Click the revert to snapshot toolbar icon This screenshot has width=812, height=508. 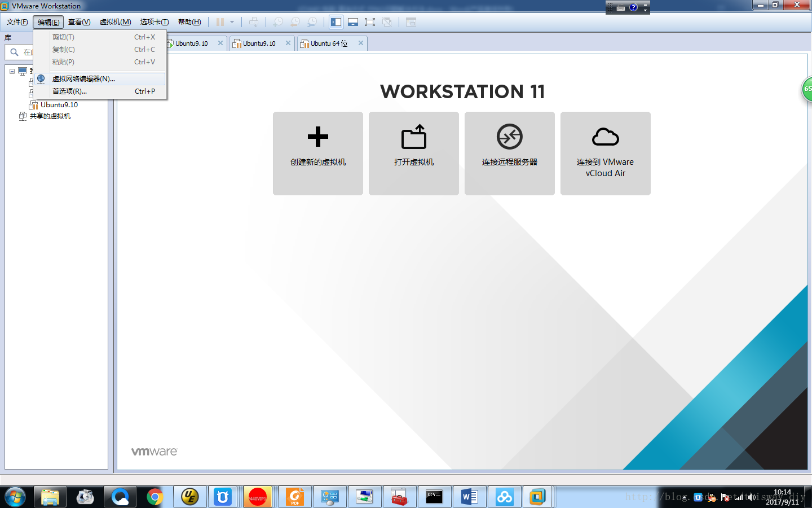(295, 22)
